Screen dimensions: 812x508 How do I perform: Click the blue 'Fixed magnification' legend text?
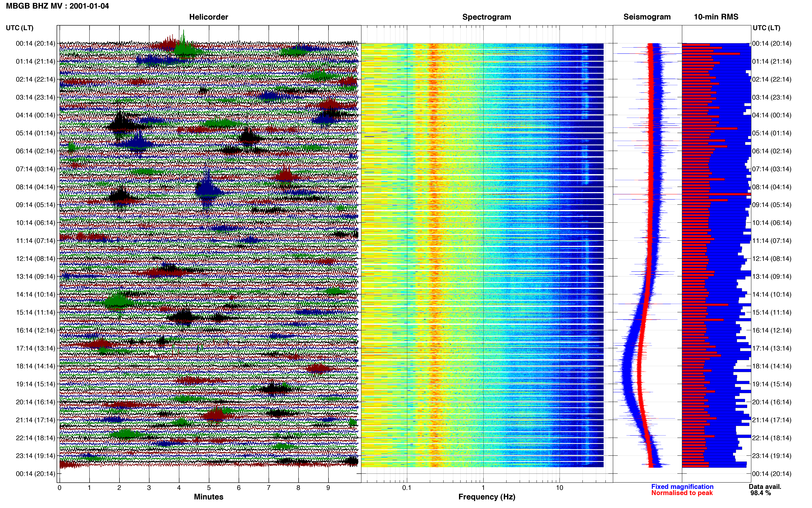pos(682,486)
